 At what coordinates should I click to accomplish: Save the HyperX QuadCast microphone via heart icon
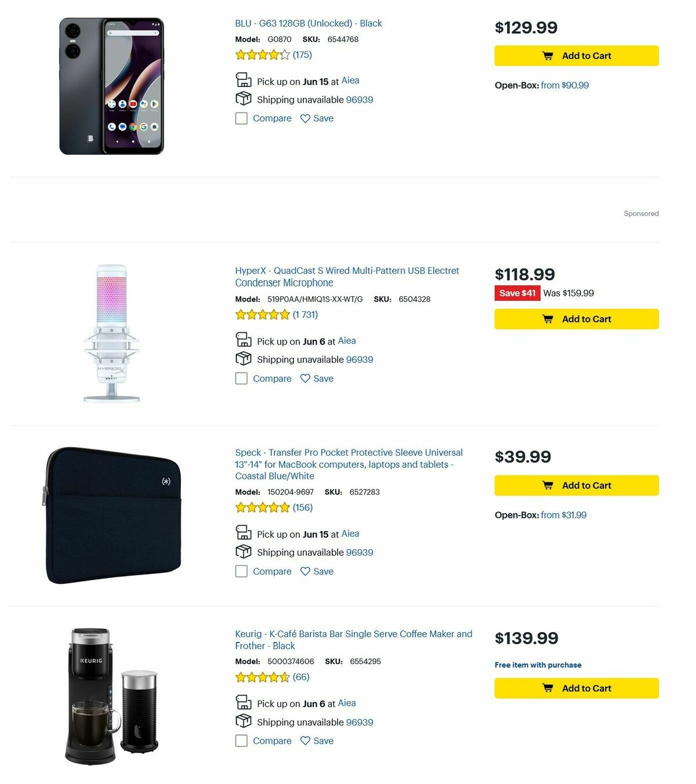coord(305,378)
